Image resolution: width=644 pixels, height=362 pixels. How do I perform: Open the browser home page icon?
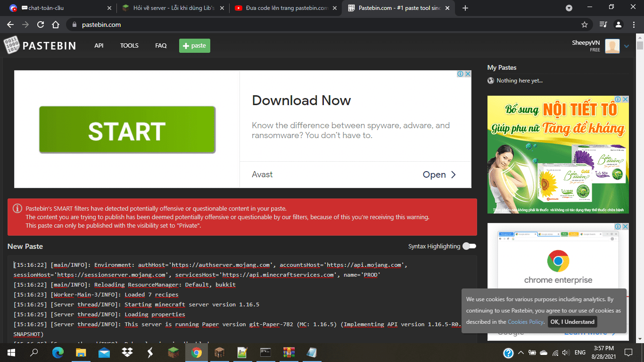click(x=56, y=25)
